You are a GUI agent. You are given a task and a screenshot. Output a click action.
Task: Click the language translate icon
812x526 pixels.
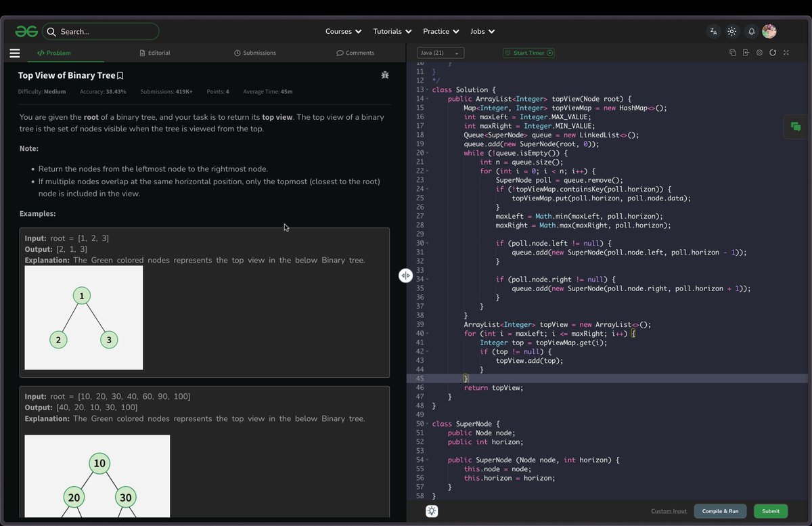(713, 31)
